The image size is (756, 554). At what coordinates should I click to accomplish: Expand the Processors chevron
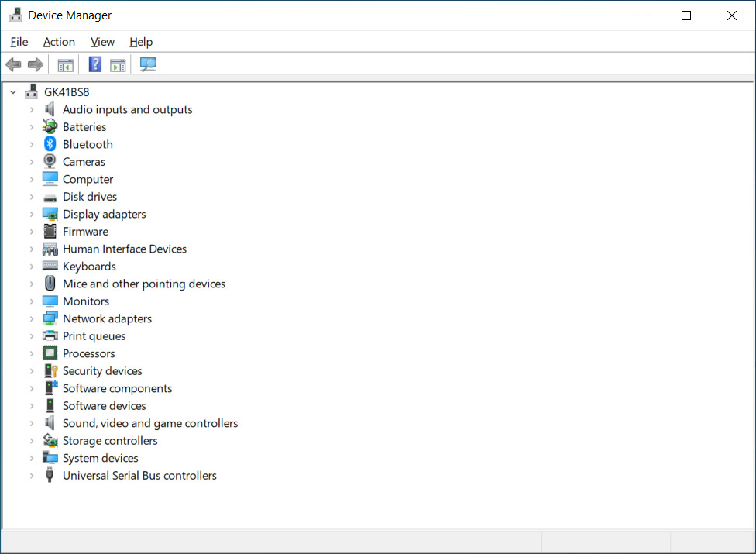point(32,353)
